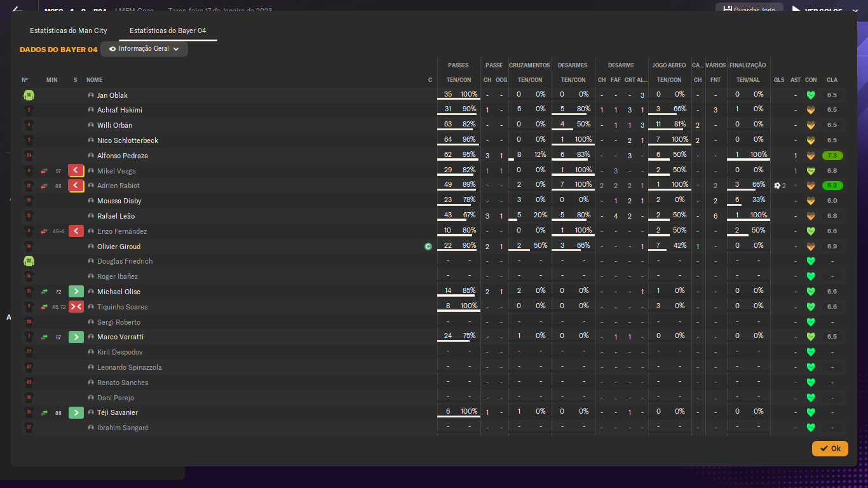This screenshot has height=488, width=868.
Task: Click Téji Savanier's green substituted-on icon
Action: click(x=76, y=412)
